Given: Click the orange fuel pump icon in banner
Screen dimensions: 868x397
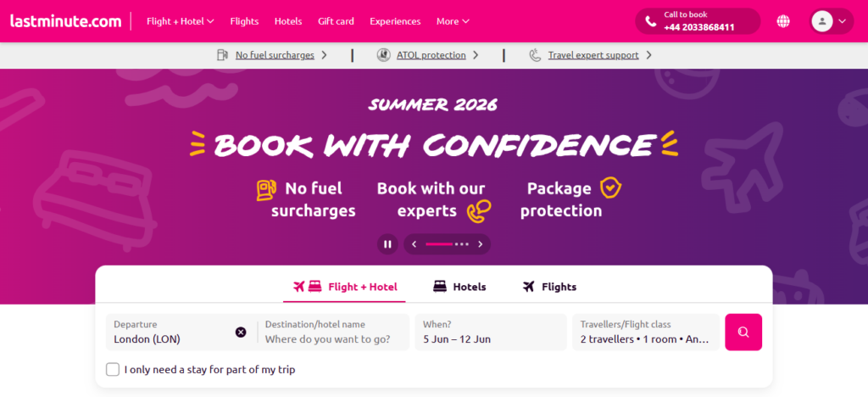Looking at the screenshot, I should 266,190.
